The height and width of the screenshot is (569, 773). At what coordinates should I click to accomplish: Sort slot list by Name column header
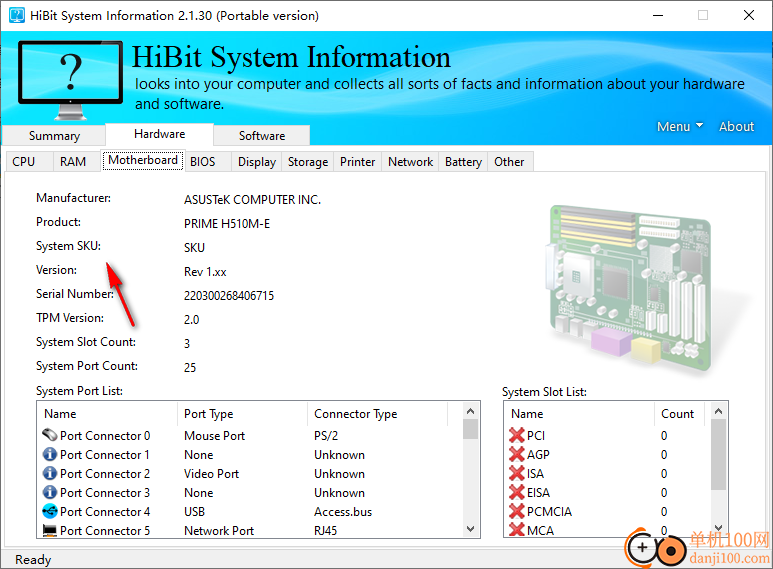[x=579, y=414]
